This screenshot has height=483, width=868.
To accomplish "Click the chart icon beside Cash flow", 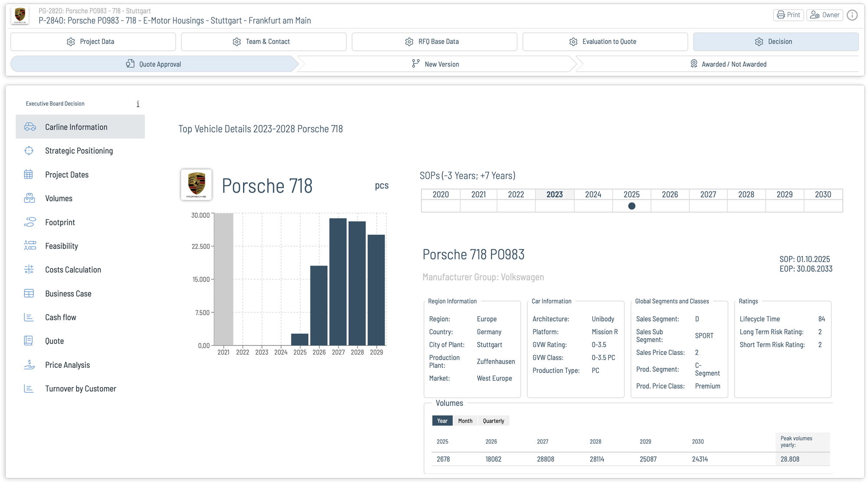I will [29, 318].
